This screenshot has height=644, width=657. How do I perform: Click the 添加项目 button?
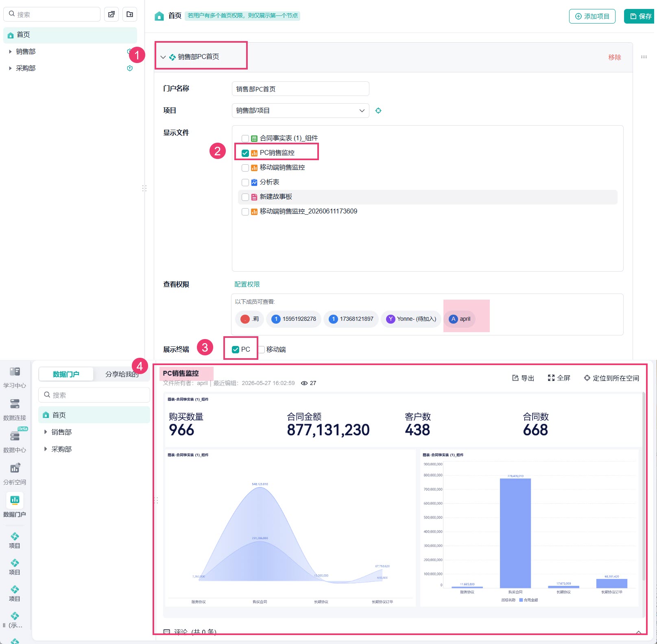592,16
